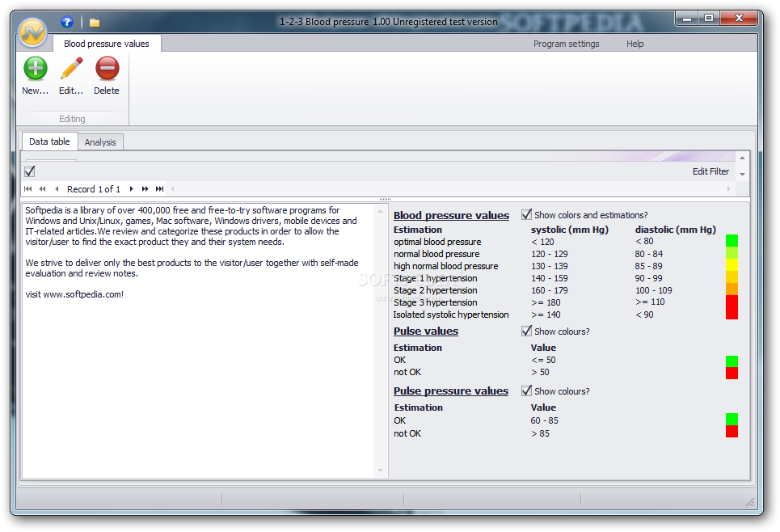Click the 'diastolic (mm Hg)' column header

[676, 230]
